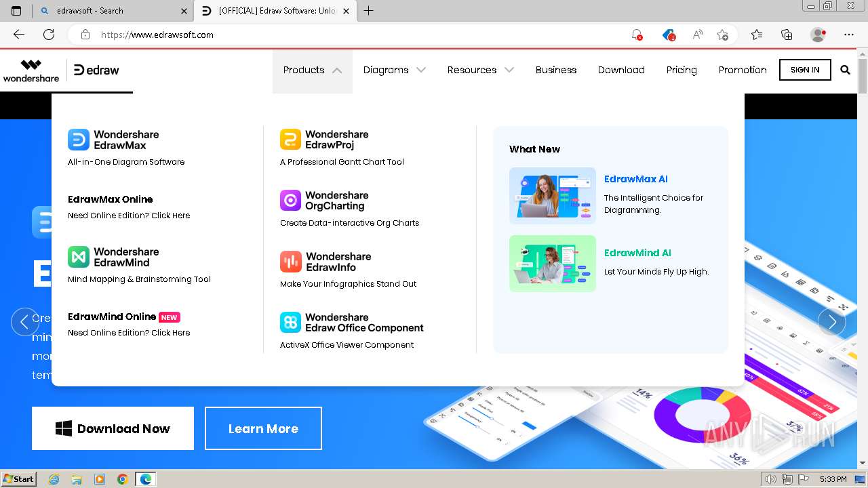
Task: Click the Wondershare EdrawInfo icon
Action: [x=290, y=262]
